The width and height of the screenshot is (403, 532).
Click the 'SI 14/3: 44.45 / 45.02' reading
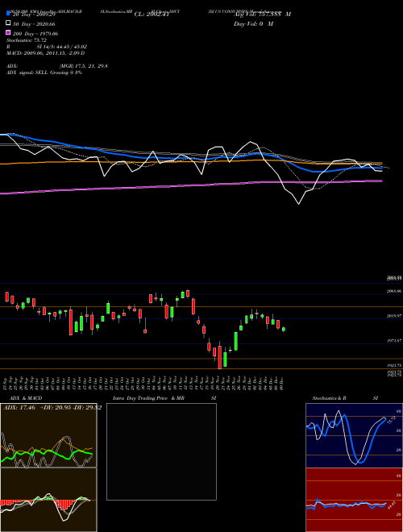(62, 47)
